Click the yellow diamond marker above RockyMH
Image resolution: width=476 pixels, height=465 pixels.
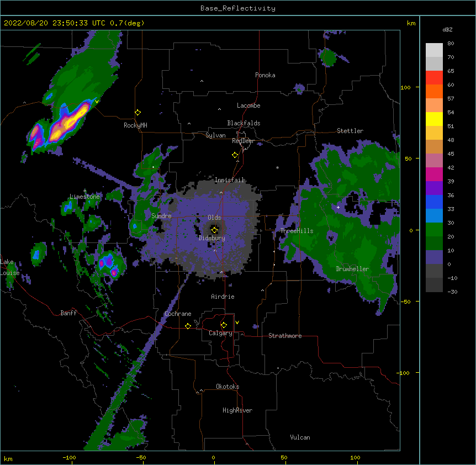137,112
